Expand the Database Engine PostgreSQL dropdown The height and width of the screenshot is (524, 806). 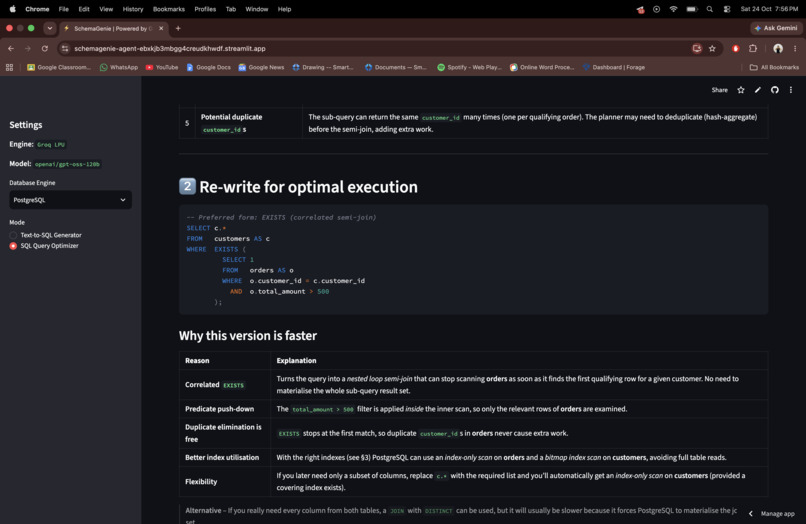pos(70,200)
